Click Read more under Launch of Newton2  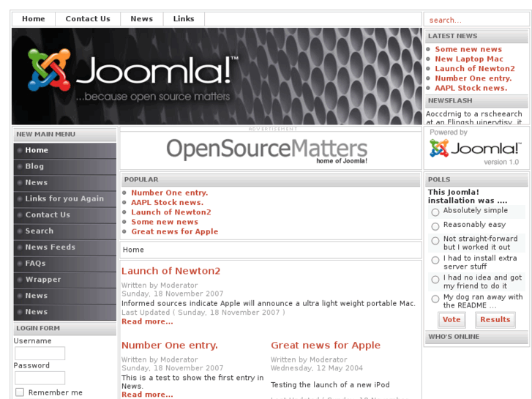(147, 321)
